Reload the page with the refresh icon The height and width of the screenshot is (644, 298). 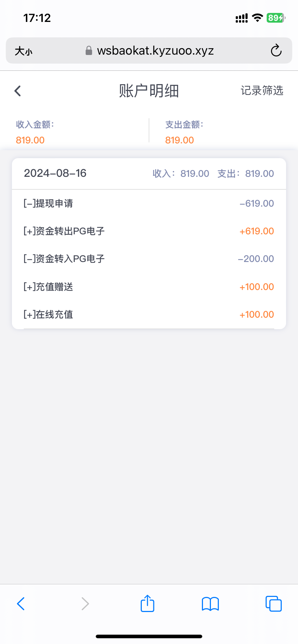(x=276, y=51)
